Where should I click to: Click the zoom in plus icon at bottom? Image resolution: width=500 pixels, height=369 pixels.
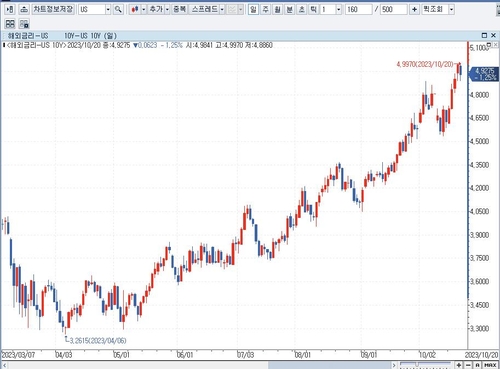point(459,365)
